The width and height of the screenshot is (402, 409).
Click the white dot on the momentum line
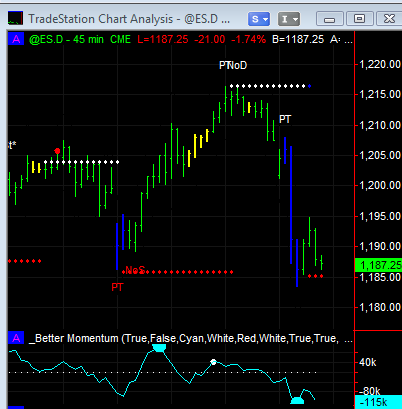click(213, 362)
